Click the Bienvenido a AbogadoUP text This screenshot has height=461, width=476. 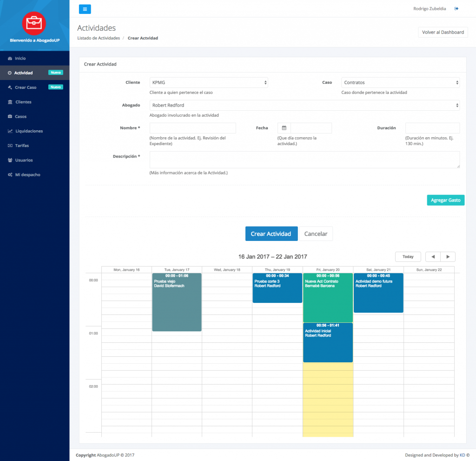point(34,40)
